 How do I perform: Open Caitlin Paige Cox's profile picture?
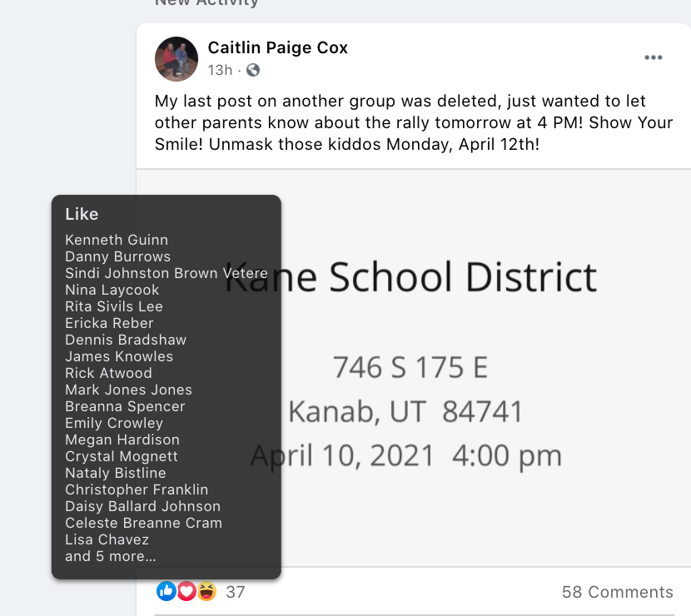click(x=176, y=58)
